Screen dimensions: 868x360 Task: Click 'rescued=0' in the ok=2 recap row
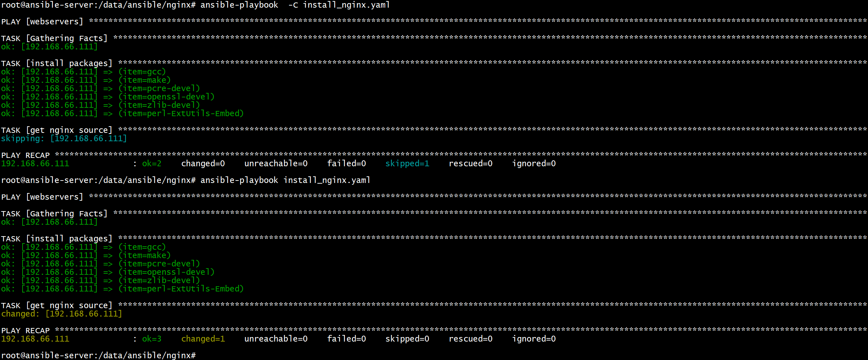tap(471, 163)
